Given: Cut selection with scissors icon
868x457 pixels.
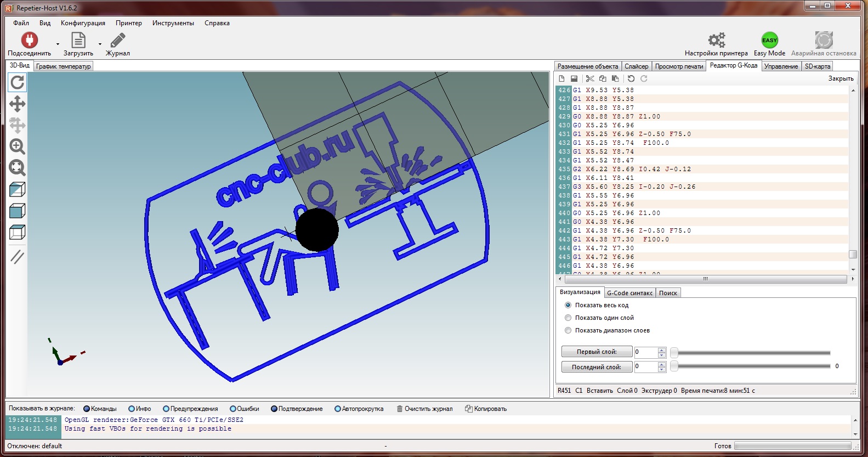Looking at the screenshot, I should coord(590,79).
